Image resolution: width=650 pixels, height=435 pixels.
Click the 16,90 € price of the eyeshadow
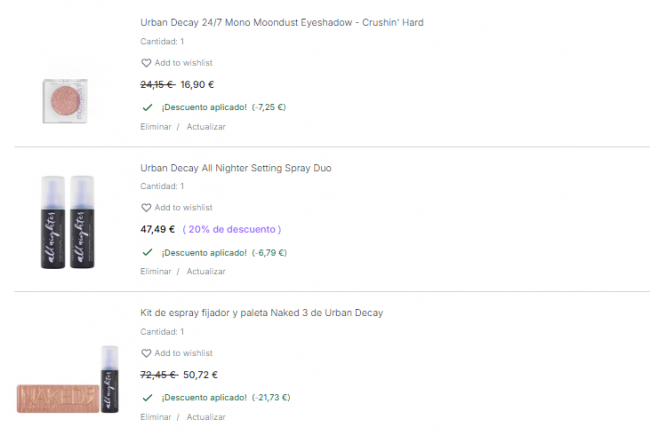pos(198,85)
